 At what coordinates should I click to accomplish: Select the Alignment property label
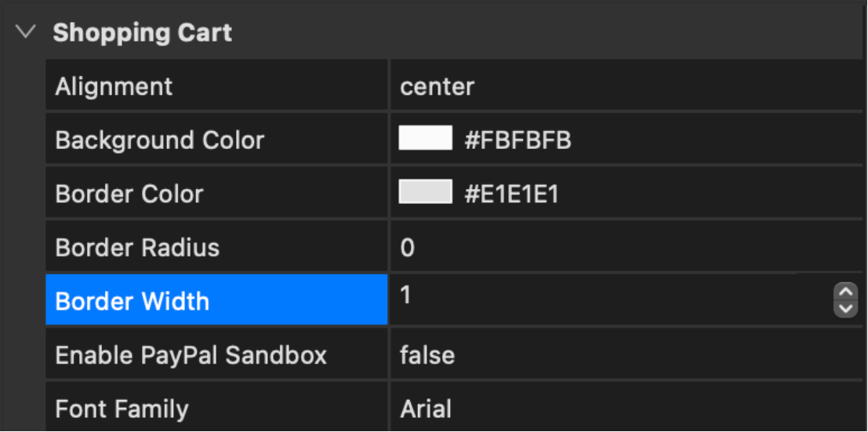point(114,86)
